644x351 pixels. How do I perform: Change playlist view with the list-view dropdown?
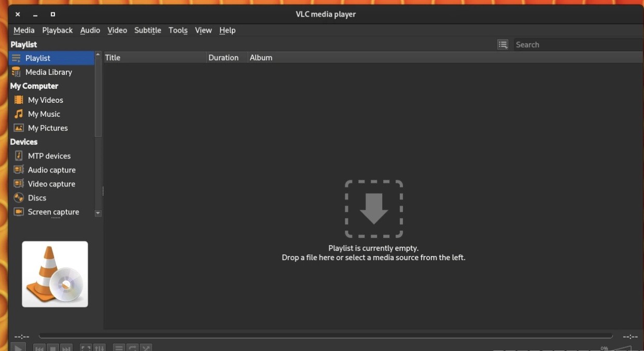pyautogui.click(x=502, y=45)
